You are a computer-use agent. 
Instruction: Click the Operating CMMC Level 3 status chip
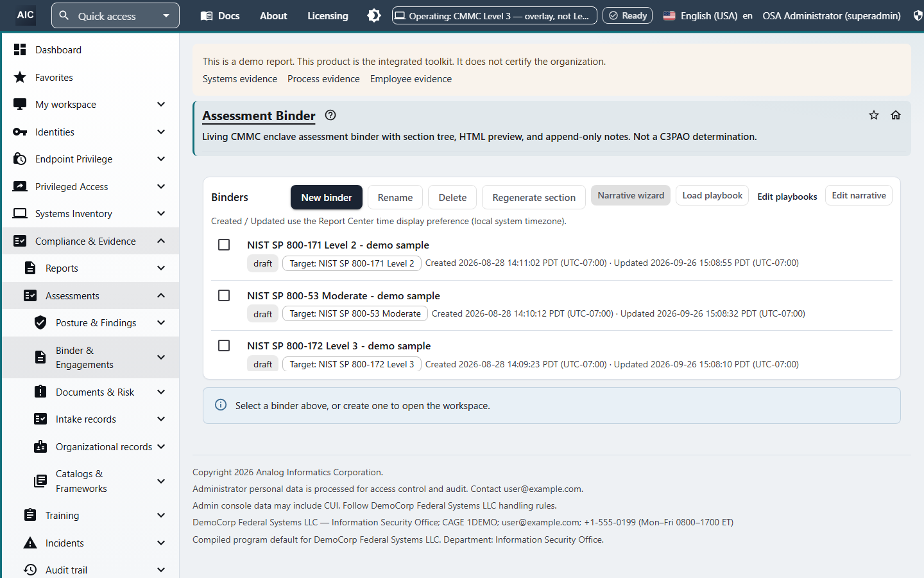pos(494,15)
